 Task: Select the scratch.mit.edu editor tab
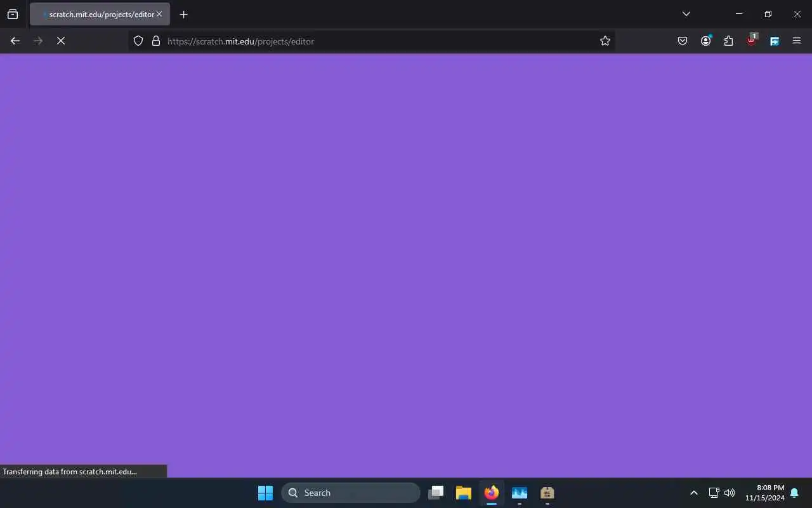click(x=100, y=14)
